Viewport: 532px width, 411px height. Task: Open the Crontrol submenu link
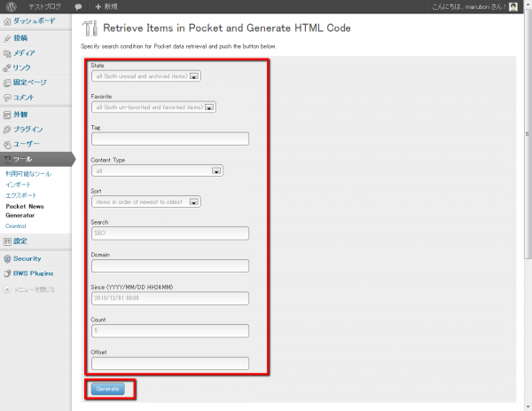pyautogui.click(x=16, y=225)
